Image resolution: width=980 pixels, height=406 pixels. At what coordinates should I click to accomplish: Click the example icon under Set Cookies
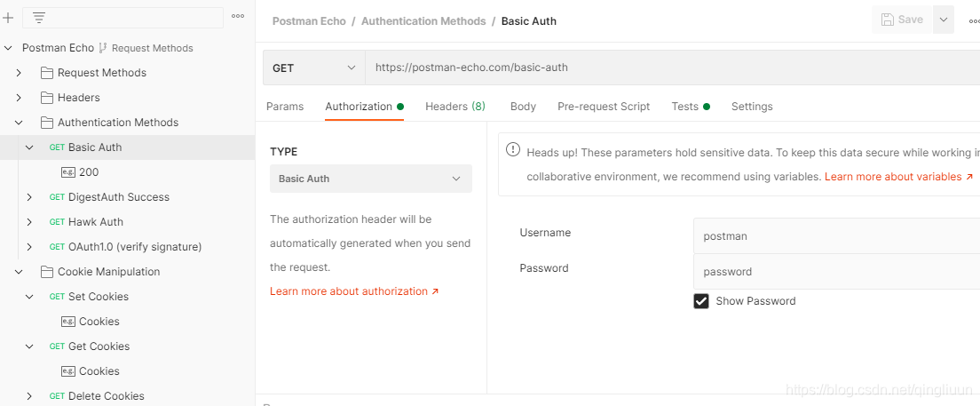coord(68,322)
